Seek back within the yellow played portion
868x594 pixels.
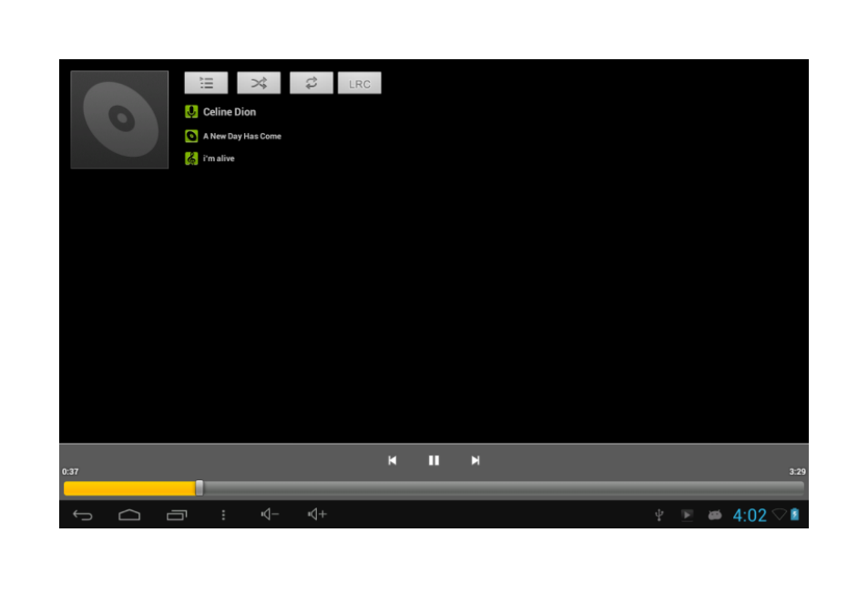coord(129,487)
